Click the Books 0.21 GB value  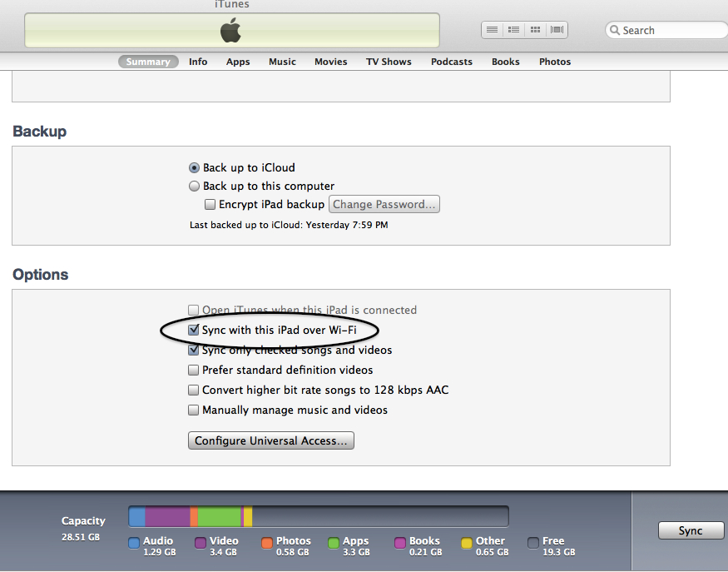pyautogui.click(x=425, y=552)
